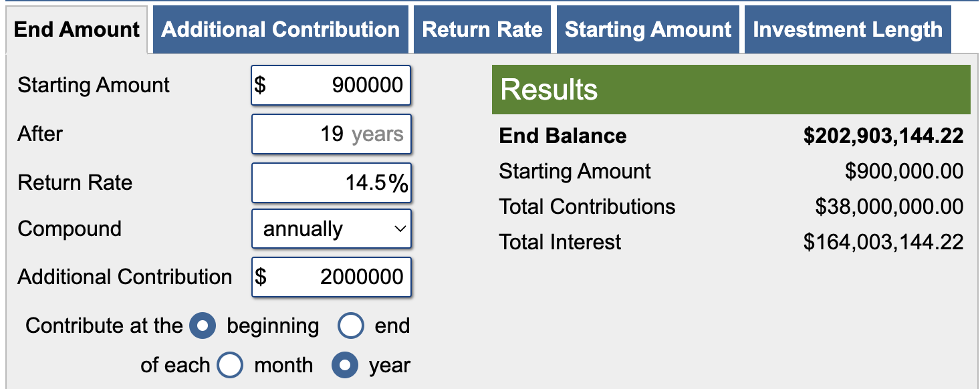Expand the annually compounding options list
Screen dimensions: 980x389
pos(331,229)
